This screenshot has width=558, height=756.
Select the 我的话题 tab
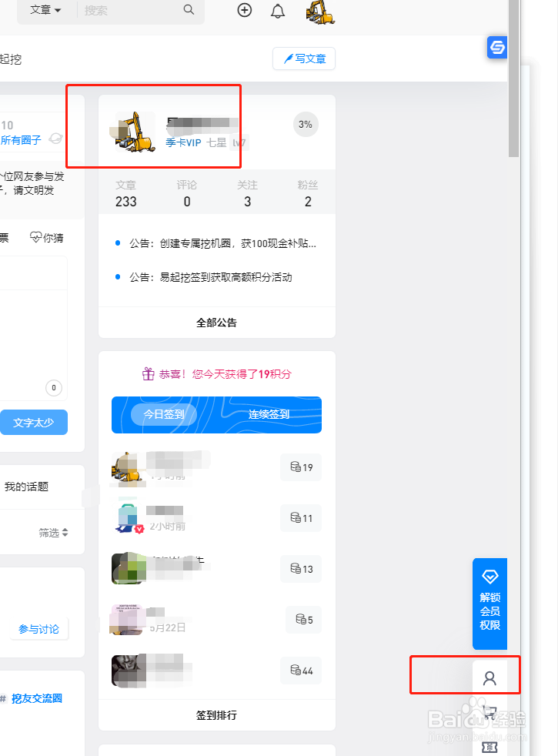point(26,487)
